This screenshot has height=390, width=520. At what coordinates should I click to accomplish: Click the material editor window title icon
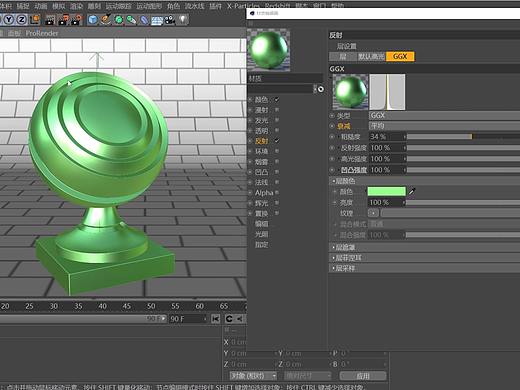coord(252,13)
